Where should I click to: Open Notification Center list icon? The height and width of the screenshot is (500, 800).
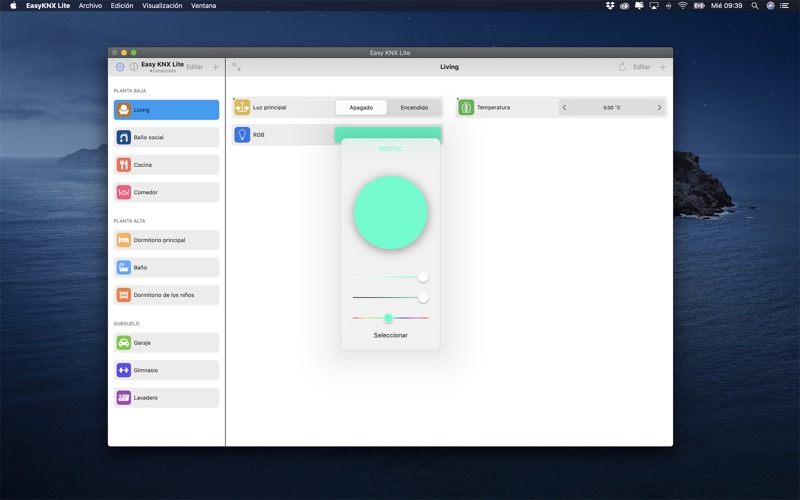coord(784,6)
